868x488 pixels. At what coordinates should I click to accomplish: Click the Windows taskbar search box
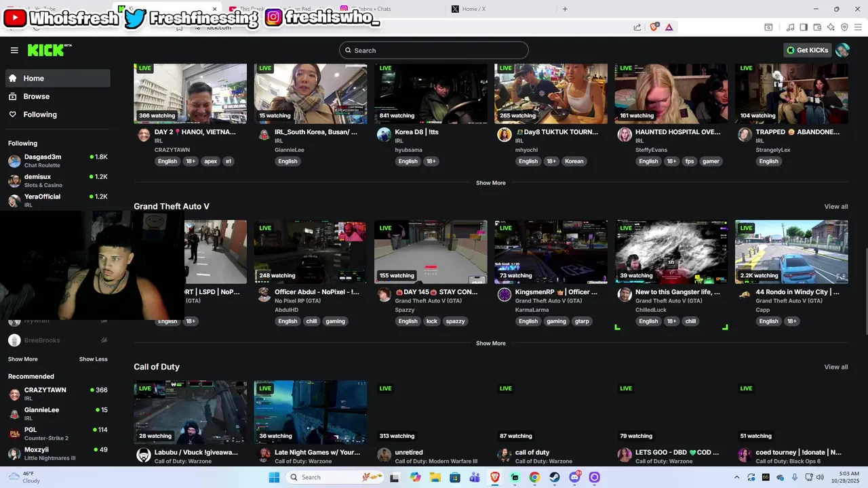point(334,477)
